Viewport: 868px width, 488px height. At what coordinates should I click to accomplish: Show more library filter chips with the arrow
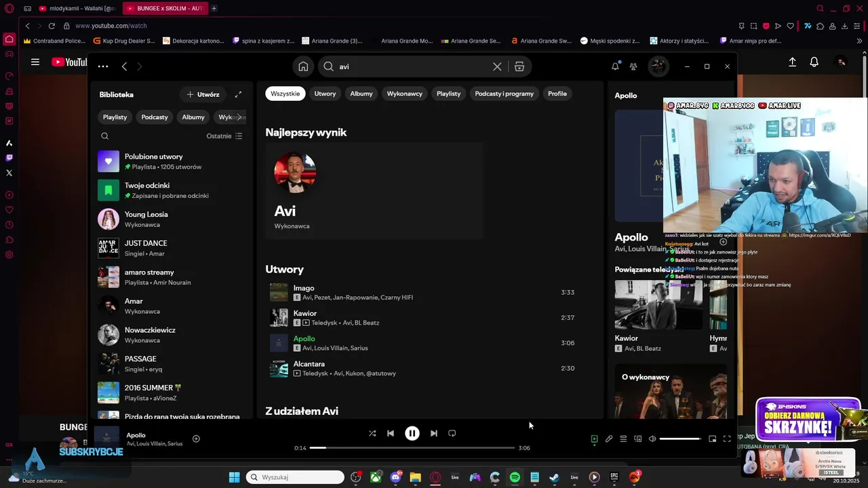[x=239, y=117]
